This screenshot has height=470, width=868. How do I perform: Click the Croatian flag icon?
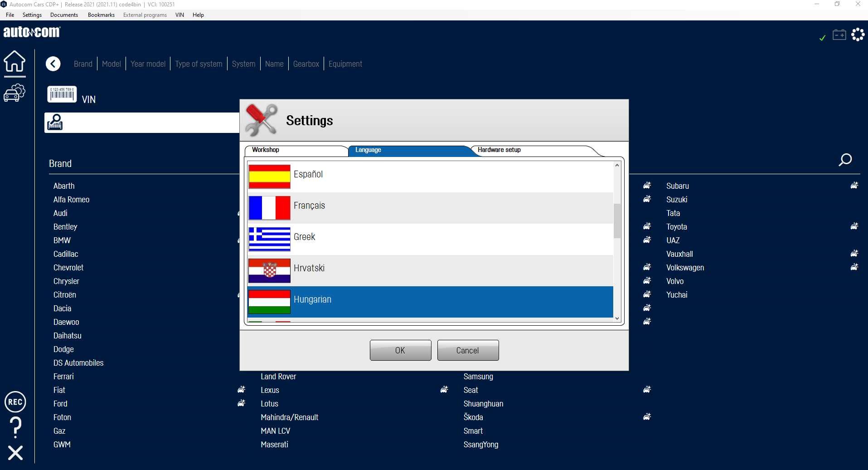click(269, 270)
